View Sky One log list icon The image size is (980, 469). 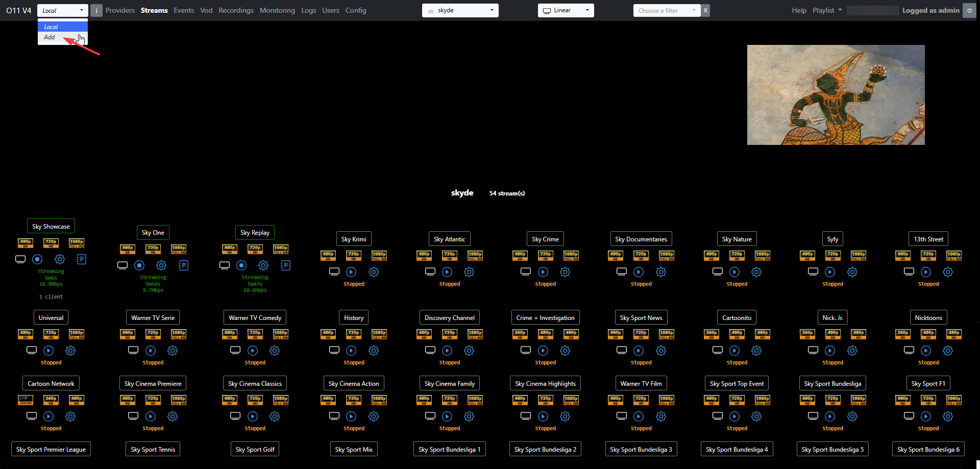pos(184,265)
